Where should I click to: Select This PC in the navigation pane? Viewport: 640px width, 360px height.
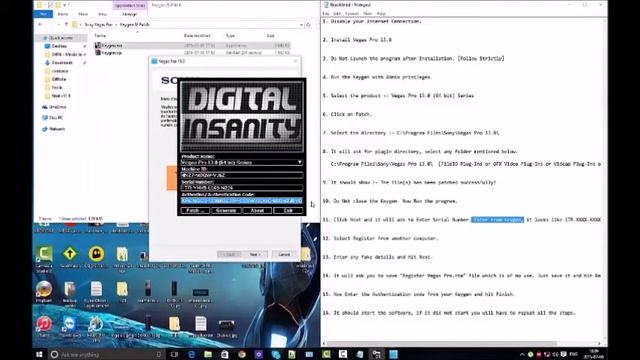pyautogui.click(x=56, y=118)
